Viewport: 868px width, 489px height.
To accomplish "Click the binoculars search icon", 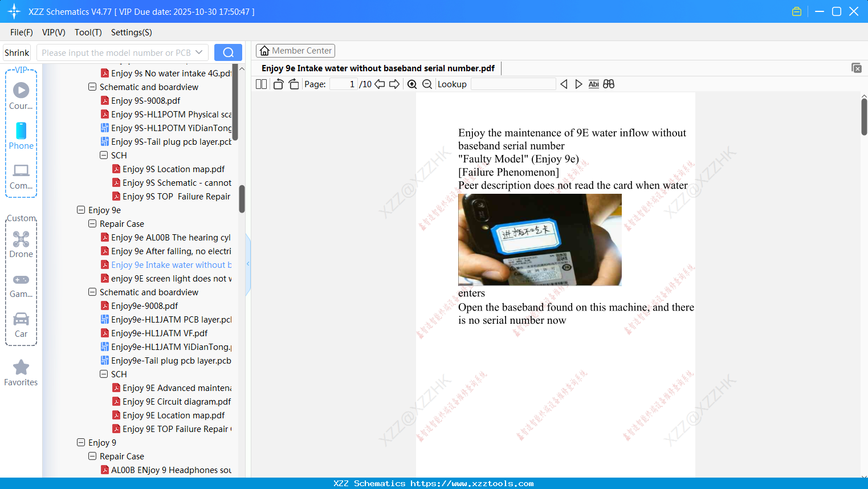I will click(x=609, y=84).
